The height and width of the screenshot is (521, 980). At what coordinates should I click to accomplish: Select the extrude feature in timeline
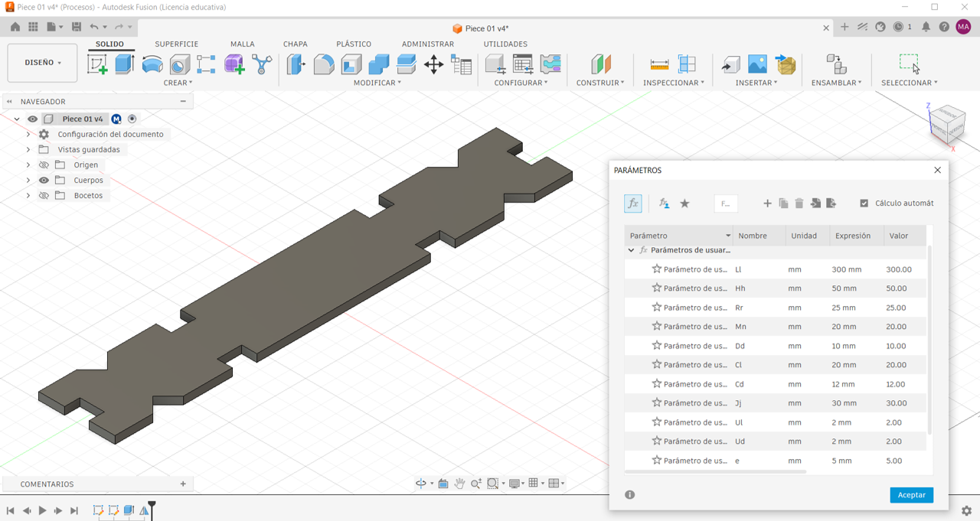pyautogui.click(x=129, y=510)
